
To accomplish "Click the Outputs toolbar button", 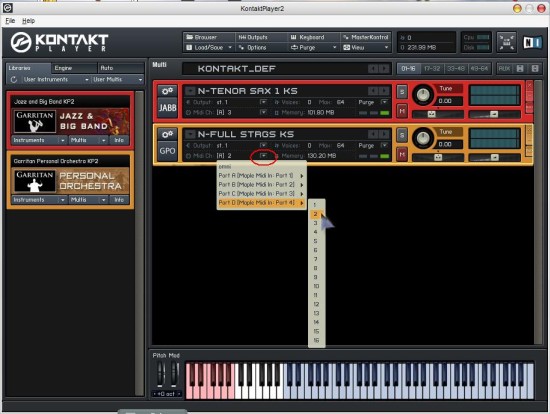I will [261, 37].
